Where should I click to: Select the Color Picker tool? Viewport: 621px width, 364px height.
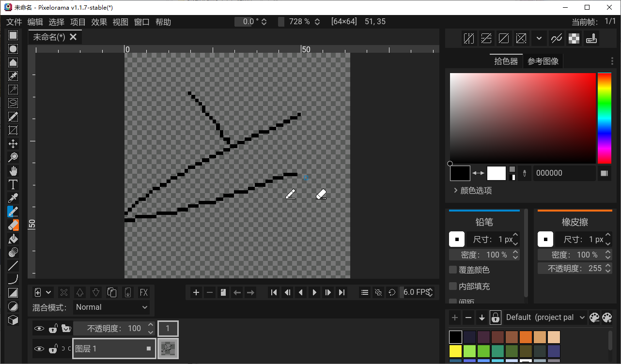point(13,197)
